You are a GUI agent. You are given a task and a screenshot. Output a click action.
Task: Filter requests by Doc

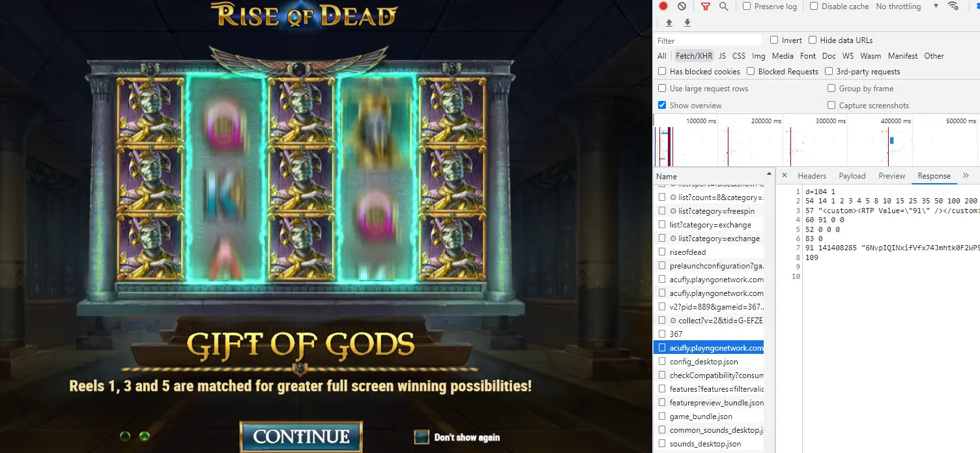click(x=829, y=55)
